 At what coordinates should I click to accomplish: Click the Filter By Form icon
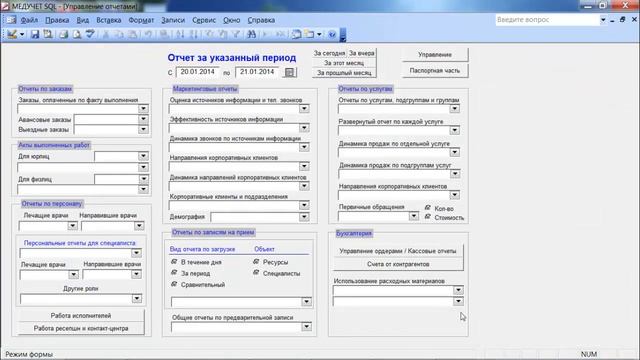222,35
